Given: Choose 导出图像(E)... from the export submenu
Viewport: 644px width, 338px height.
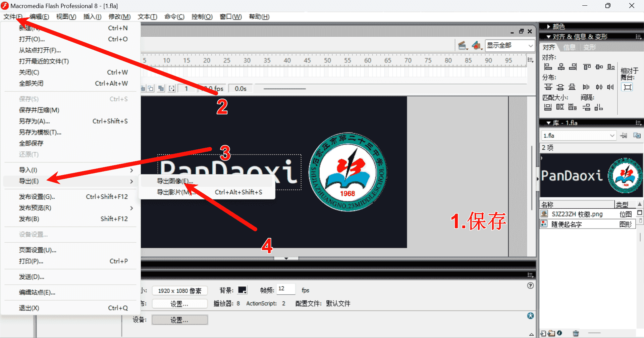Looking at the screenshot, I should coord(175,181).
